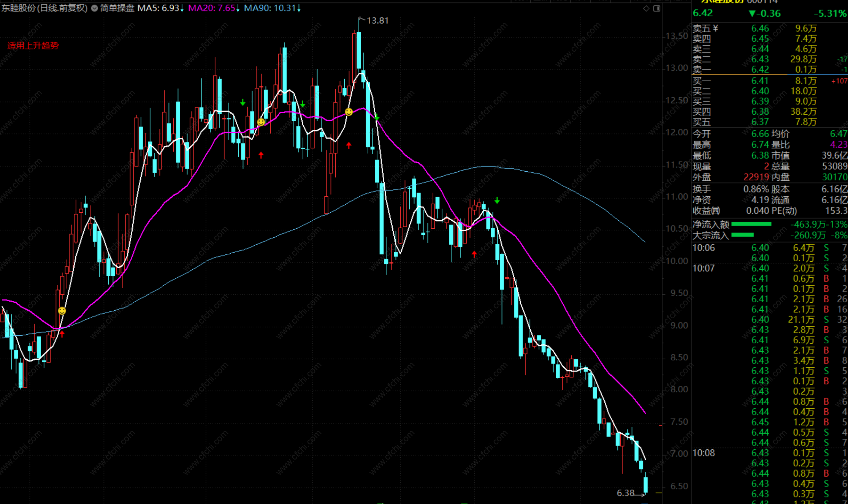Click the 13.81 high price flag
848x504 pixels.
coord(377,21)
